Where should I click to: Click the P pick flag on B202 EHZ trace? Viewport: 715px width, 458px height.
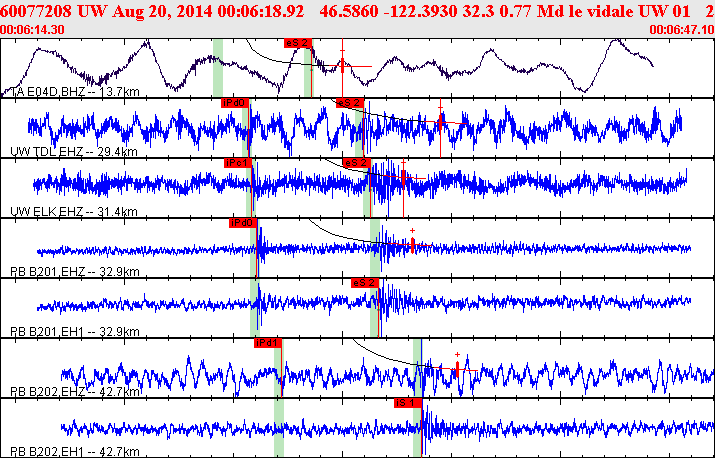click(268, 342)
